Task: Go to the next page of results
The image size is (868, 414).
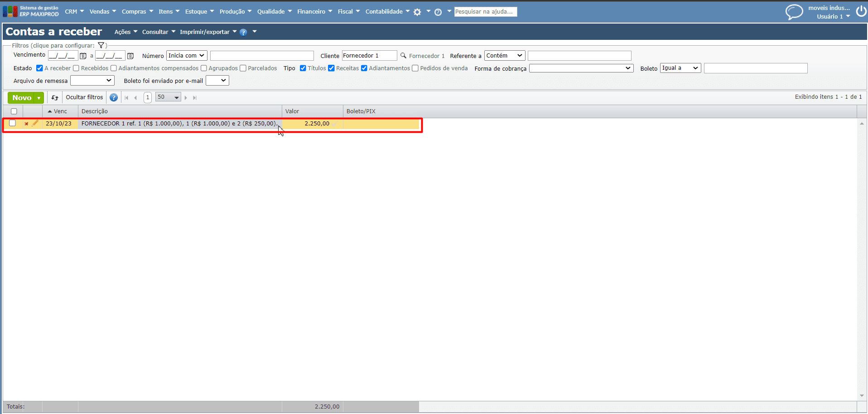Action: click(186, 97)
